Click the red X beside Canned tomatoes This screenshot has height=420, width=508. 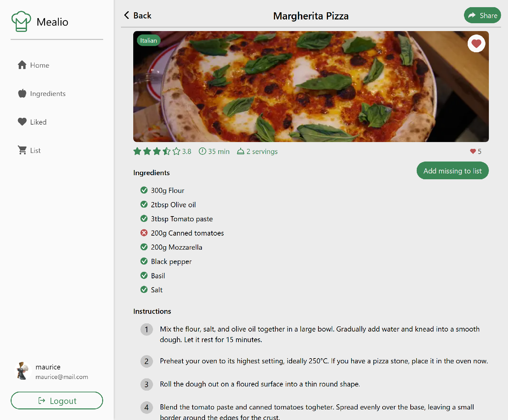click(144, 233)
